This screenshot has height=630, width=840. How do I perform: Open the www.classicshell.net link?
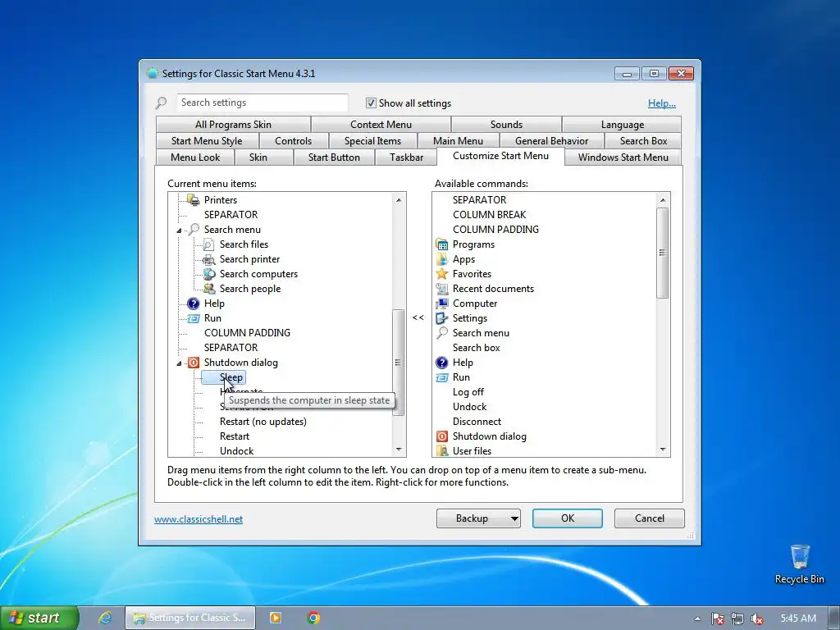[199, 519]
